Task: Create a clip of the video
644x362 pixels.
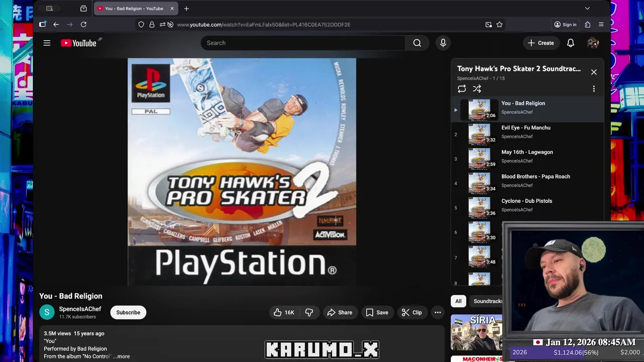Action: pyautogui.click(x=412, y=313)
